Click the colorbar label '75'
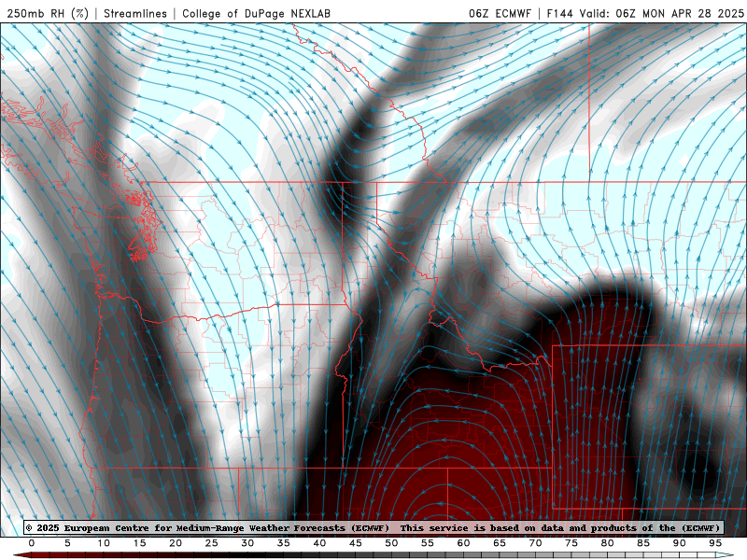Image resolution: width=747 pixels, height=560 pixels. [571, 543]
